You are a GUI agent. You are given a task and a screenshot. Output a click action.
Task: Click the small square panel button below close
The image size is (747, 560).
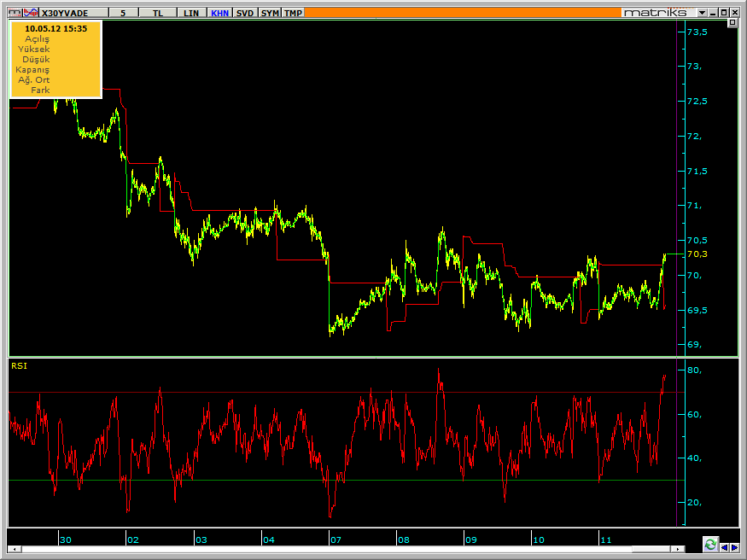pyautogui.click(x=732, y=22)
